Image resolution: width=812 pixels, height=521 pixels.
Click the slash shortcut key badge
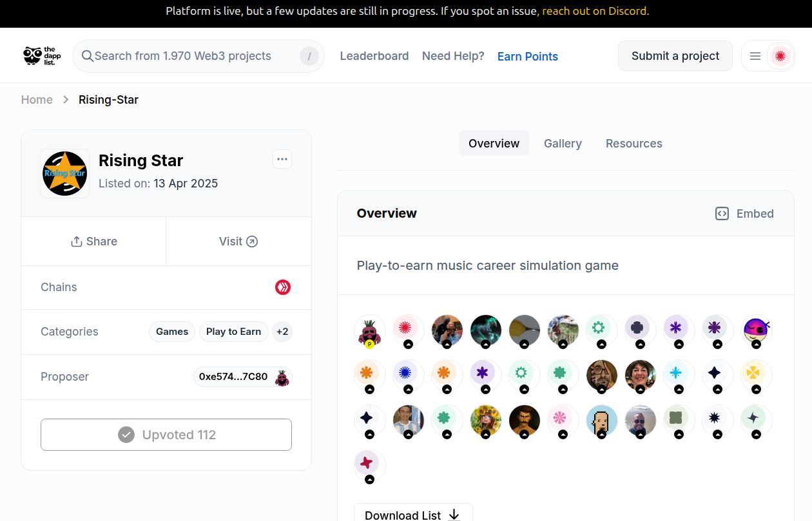click(309, 56)
